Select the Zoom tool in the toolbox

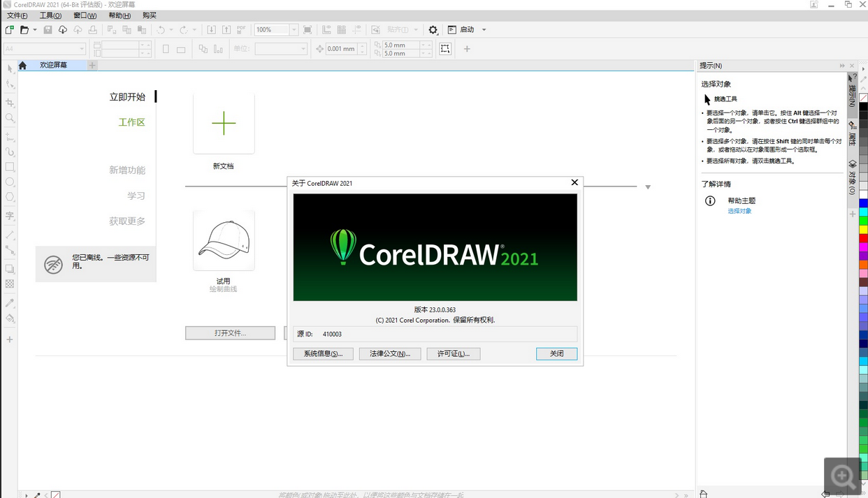point(10,118)
